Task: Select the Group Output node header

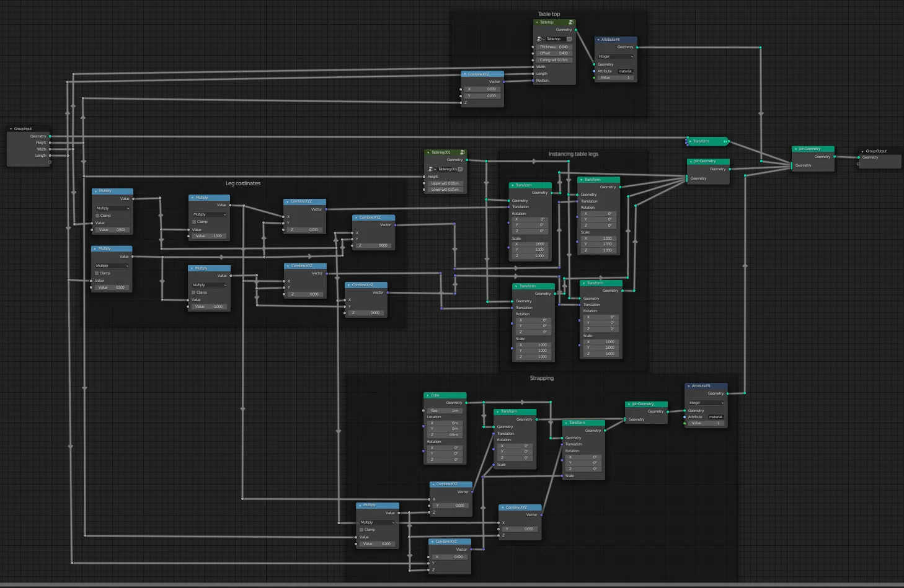Action: pyautogui.click(x=880, y=151)
